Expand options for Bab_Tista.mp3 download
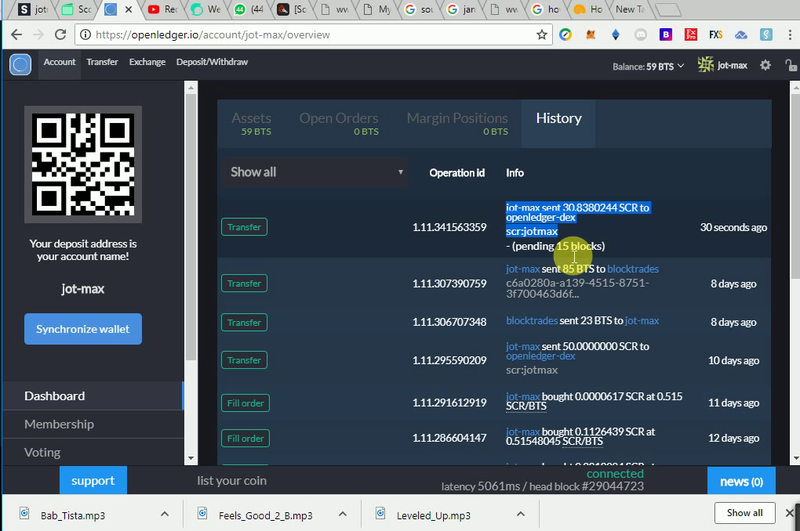800x531 pixels. (x=164, y=514)
